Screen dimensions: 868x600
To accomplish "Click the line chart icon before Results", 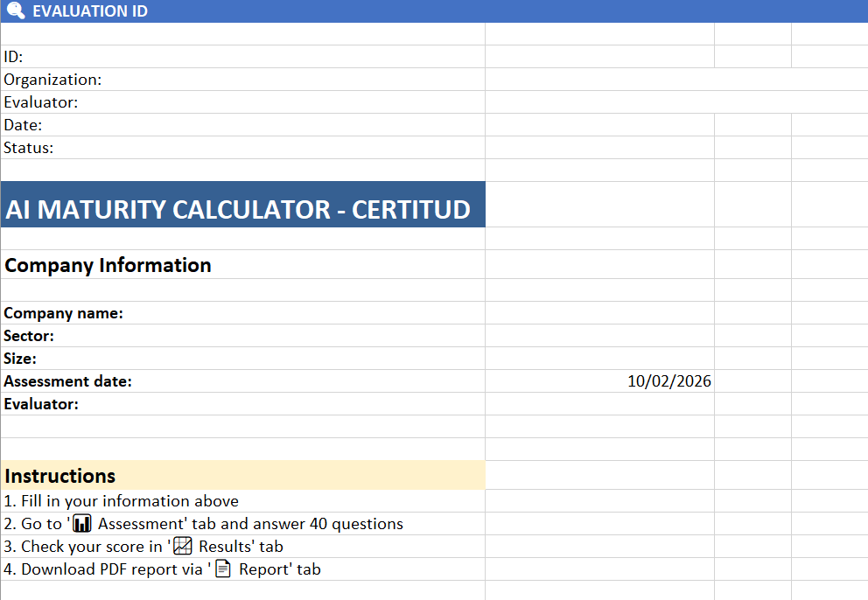I will point(183,547).
